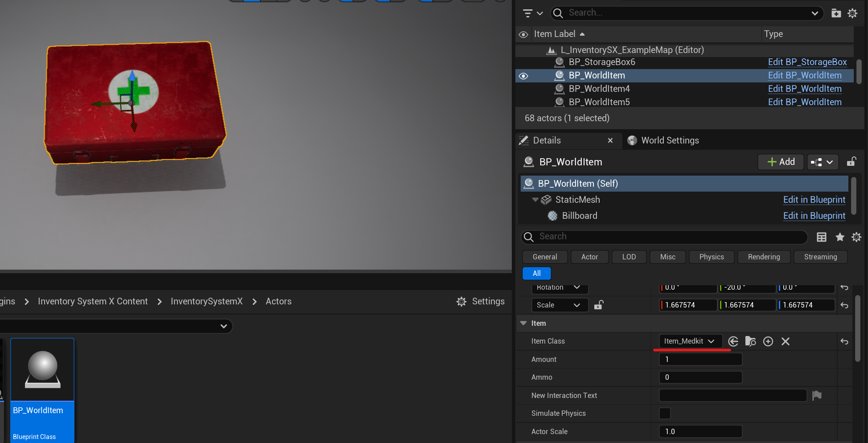Image resolution: width=868 pixels, height=443 pixels.
Task: Collapse the Item category section
Action: click(x=523, y=323)
